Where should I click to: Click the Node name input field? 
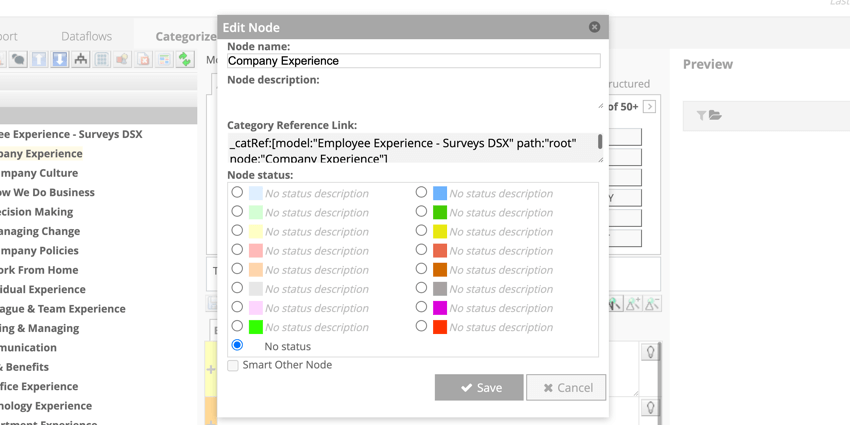pyautogui.click(x=413, y=61)
